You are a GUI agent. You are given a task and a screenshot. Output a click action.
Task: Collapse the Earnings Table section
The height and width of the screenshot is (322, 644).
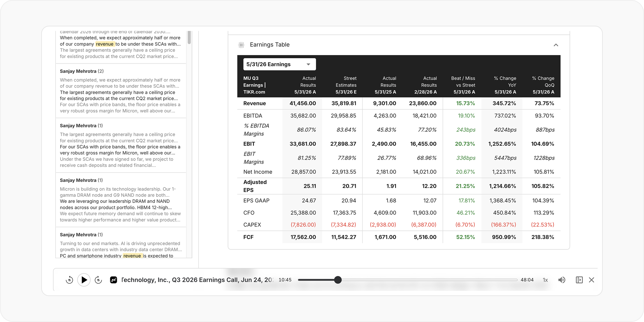pyautogui.click(x=556, y=45)
